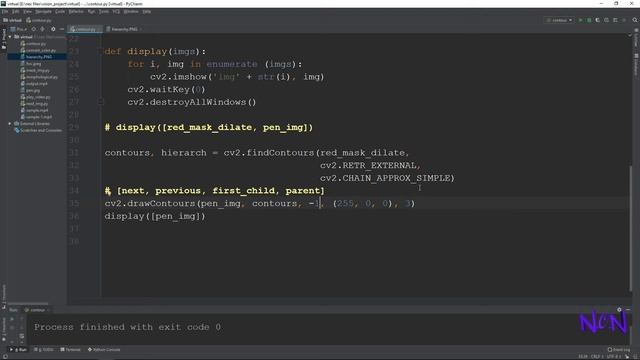Open Project view selector dropdown
This screenshot has width=640, height=360.
19,29
